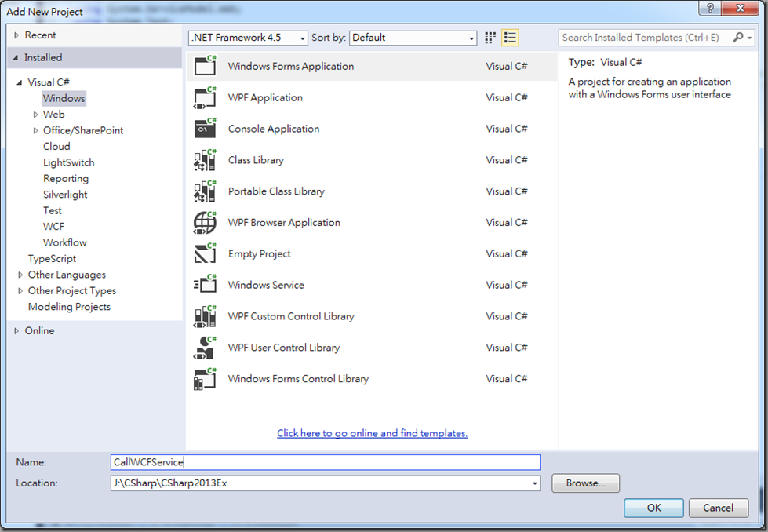Select the Reporting category
768x532 pixels.
66,179
